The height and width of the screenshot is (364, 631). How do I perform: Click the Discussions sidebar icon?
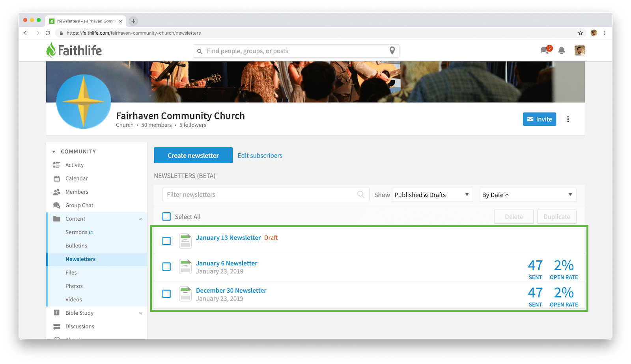click(57, 326)
